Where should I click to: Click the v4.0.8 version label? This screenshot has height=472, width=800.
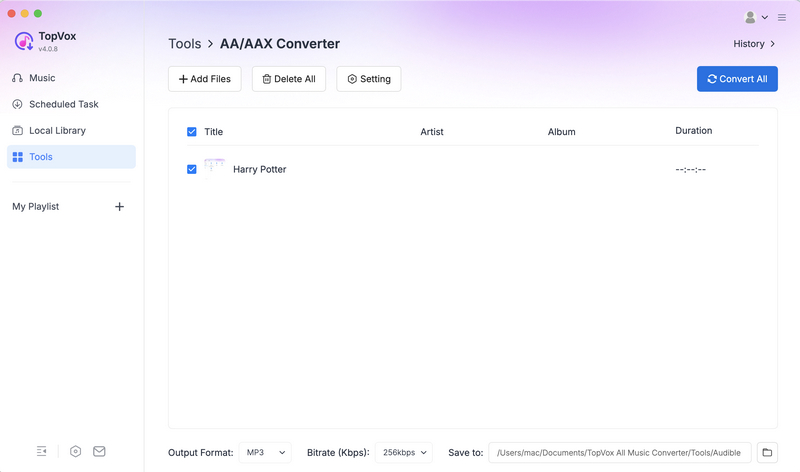coord(48,49)
